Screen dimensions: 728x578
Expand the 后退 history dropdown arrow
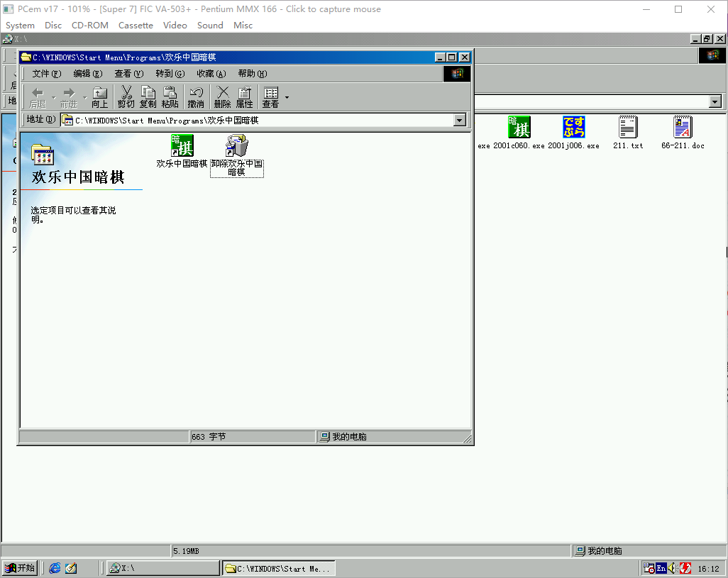pos(53,97)
